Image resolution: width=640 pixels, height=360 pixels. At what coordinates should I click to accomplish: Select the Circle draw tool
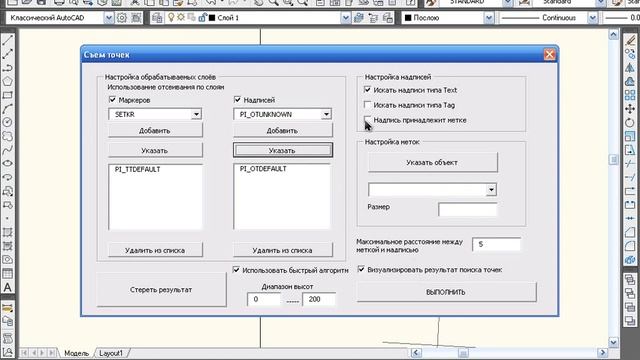(7, 122)
